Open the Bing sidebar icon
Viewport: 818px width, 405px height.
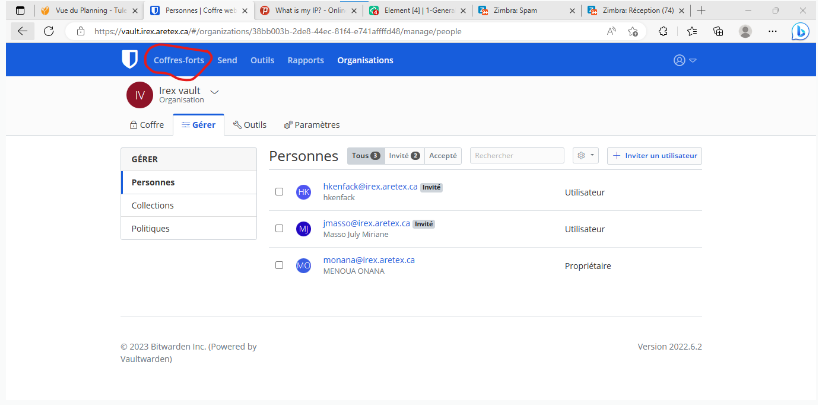(x=800, y=31)
